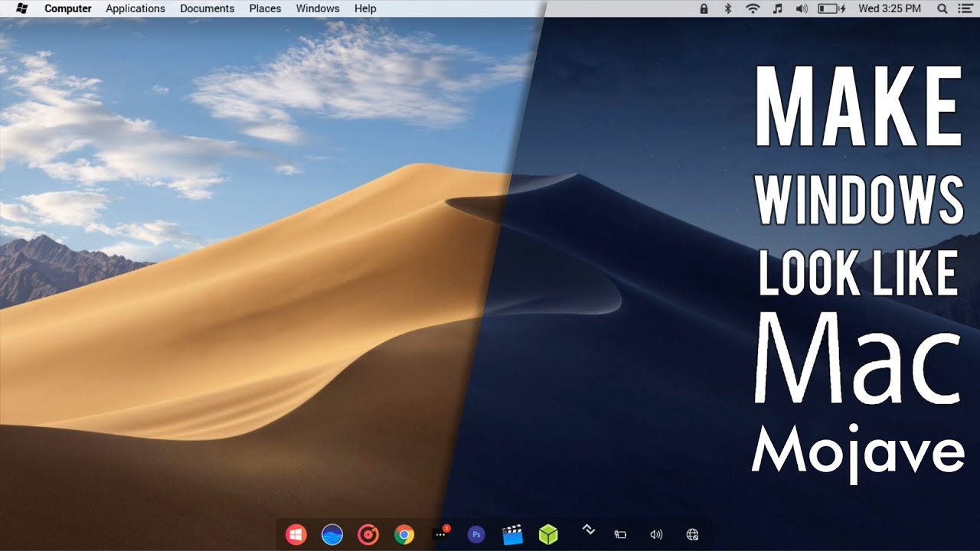Open the notification list icon in the menu bar

point(965,8)
